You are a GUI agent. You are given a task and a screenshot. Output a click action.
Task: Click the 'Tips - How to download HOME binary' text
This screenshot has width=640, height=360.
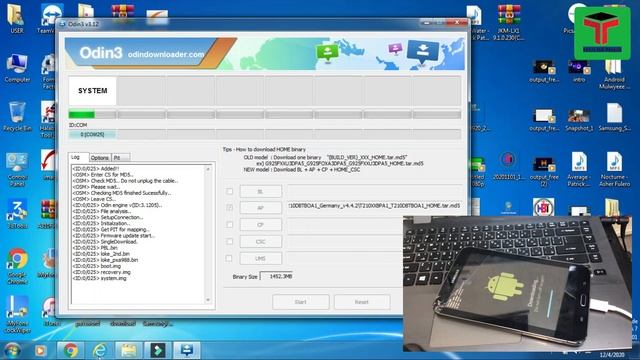pyautogui.click(x=264, y=149)
